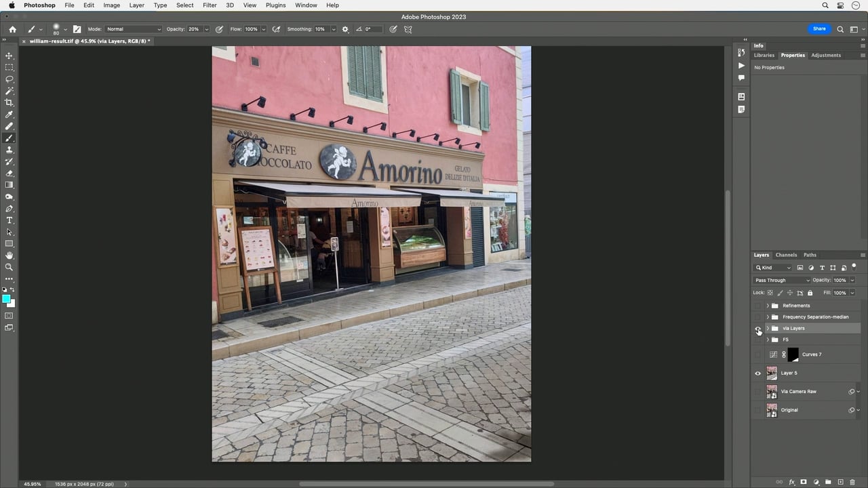The height and width of the screenshot is (488, 868).
Task: Switch to the Channels tab
Action: pyautogui.click(x=786, y=255)
